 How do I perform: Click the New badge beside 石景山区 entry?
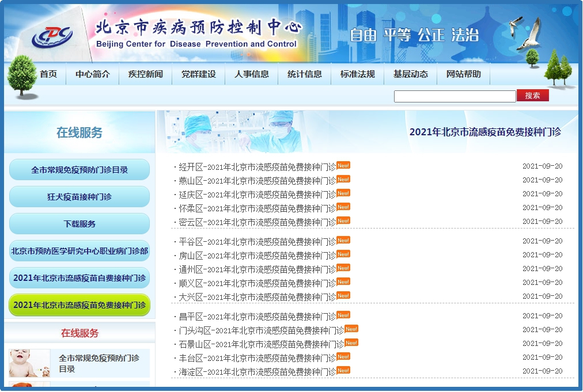(x=351, y=342)
